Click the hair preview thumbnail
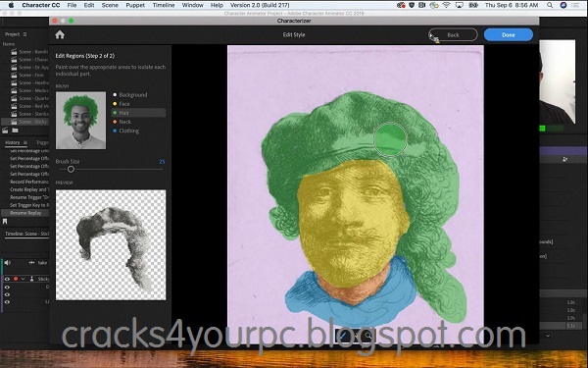Viewport: 588px width, 368px height. [x=111, y=244]
